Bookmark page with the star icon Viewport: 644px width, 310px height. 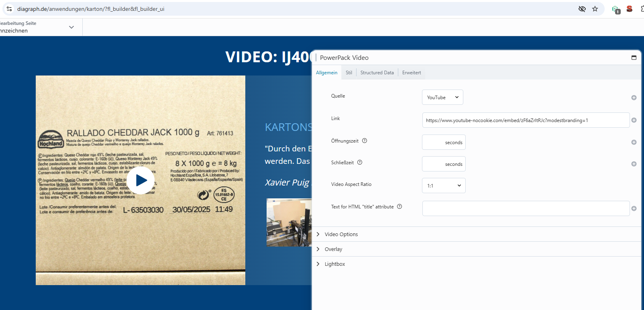pyautogui.click(x=595, y=9)
